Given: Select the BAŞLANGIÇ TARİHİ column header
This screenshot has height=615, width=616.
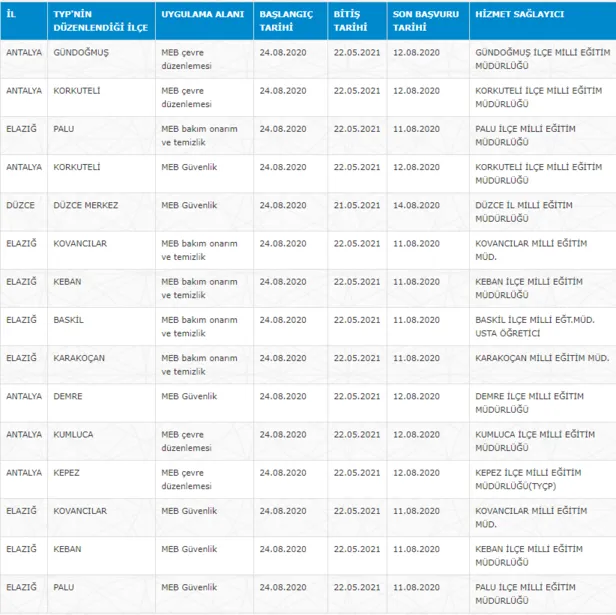Looking at the screenshot, I should [285, 21].
